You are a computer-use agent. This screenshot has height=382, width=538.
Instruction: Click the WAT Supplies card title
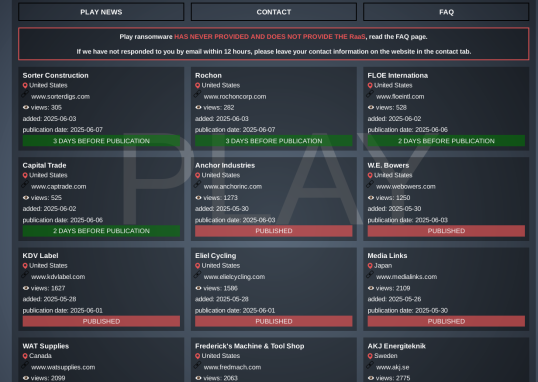(46, 346)
